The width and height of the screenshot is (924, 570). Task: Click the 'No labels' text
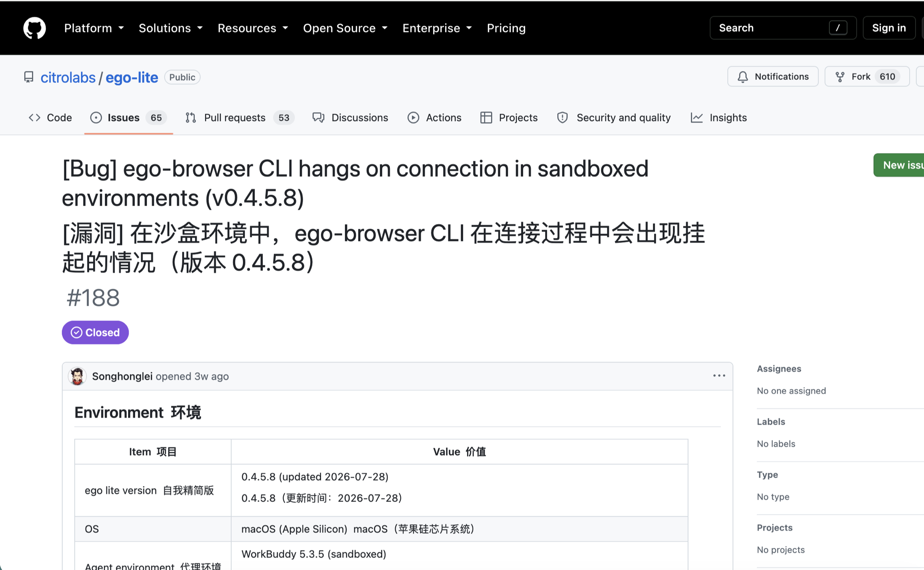pyautogui.click(x=776, y=444)
